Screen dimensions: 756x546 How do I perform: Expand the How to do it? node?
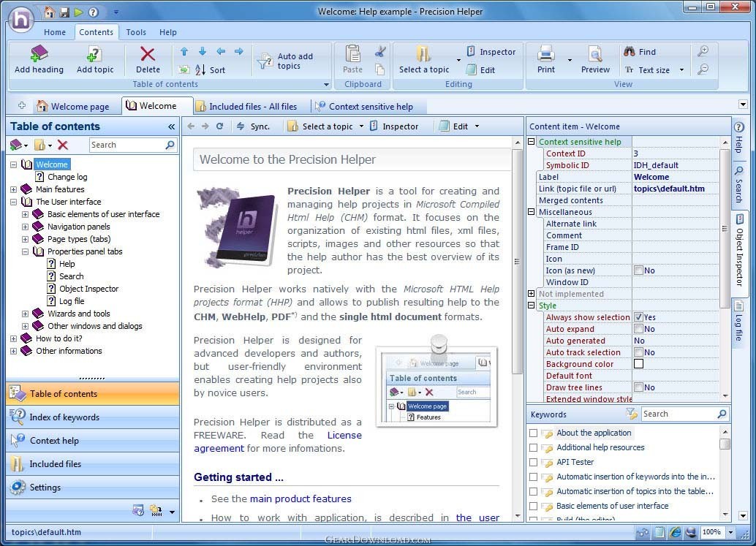coord(13,338)
